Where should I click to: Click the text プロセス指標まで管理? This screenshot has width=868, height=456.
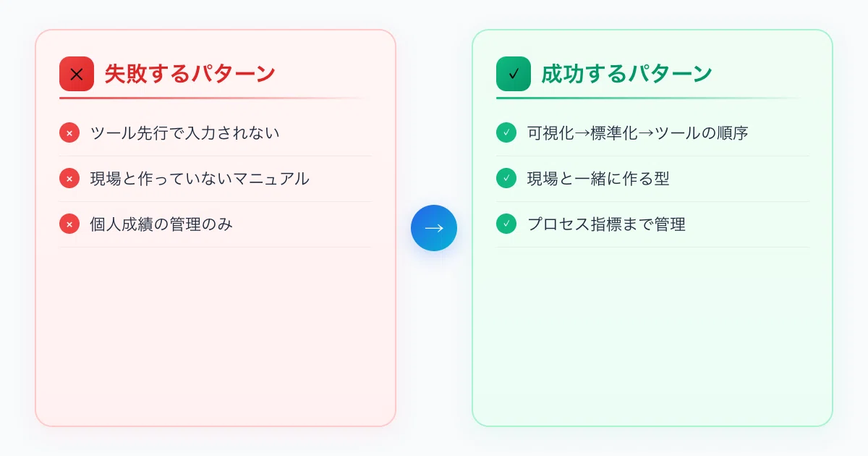click(606, 224)
